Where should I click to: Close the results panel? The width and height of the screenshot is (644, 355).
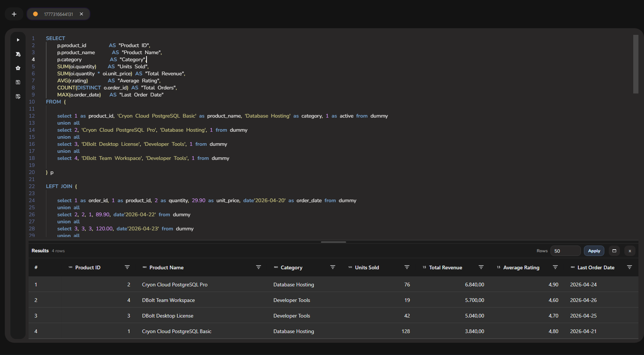(630, 251)
